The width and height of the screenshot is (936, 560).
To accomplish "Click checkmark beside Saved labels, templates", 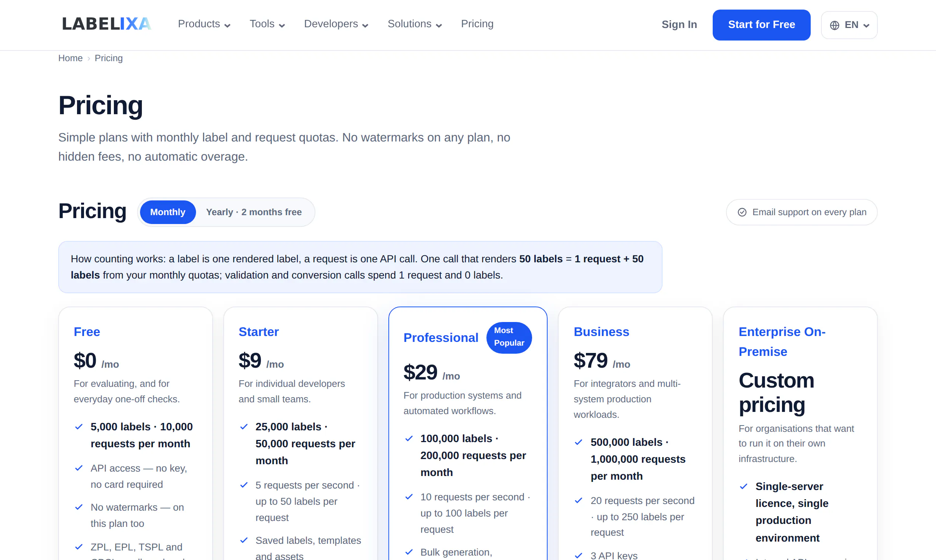I will click(244, 540).
